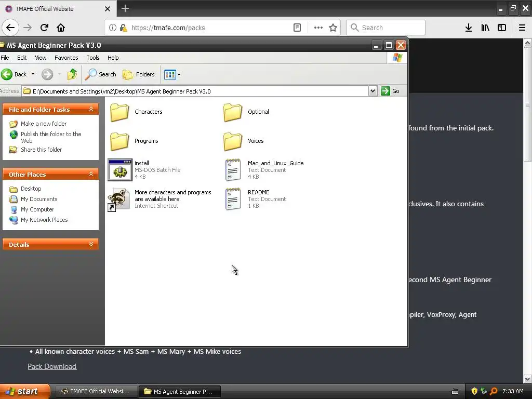
Task: Toggle browser sidebar icon
Action: coord(502,28)
